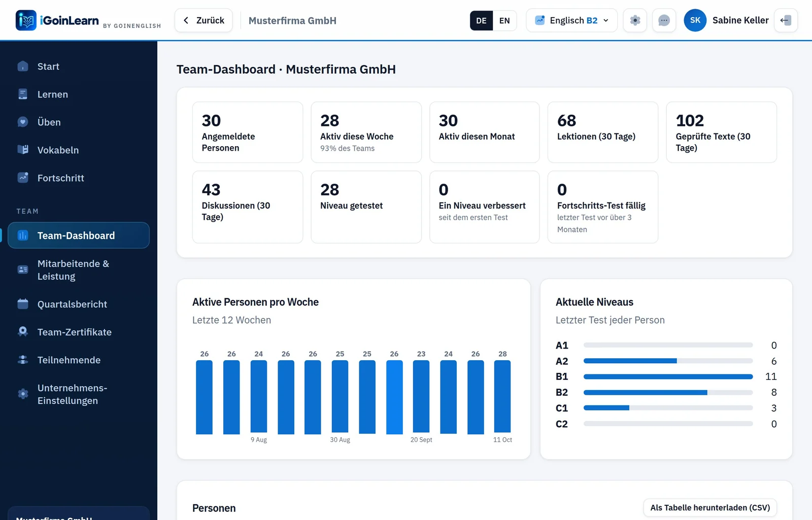The width and height of the screenshot is (812, 520).
Task: Download table via Als Tabelle herunterladen (CSV)
Action: [710, 507]
